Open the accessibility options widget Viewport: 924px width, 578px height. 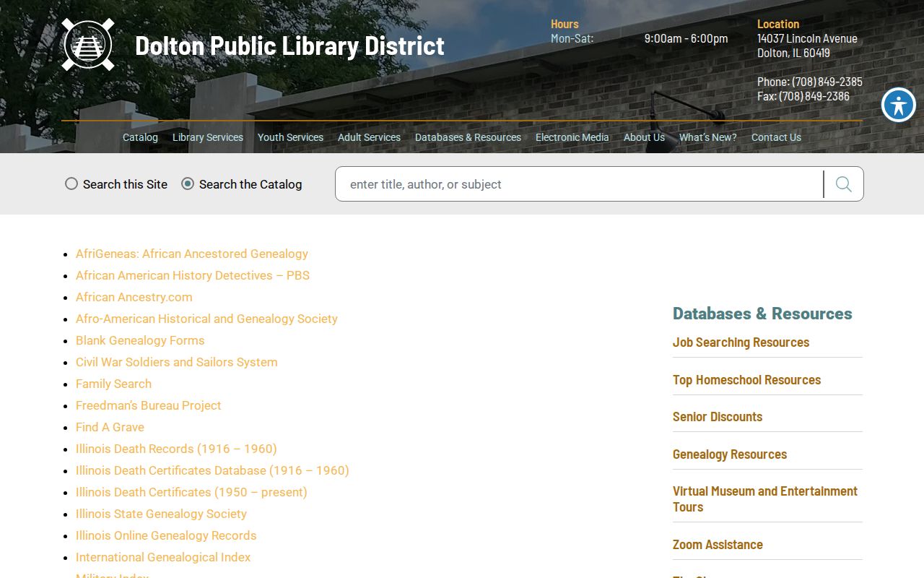pyautogui.click(x=899, y=105)
